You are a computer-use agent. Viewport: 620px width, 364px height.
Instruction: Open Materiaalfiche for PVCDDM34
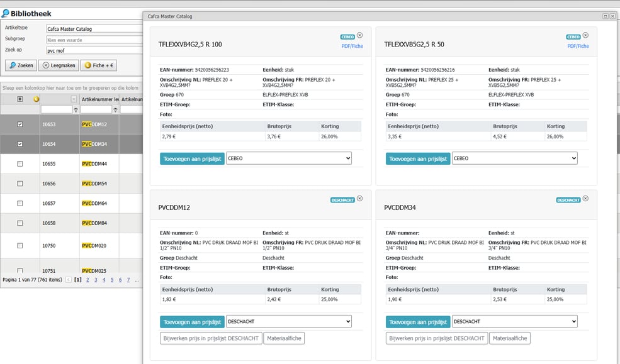click(x=510, y=338)
